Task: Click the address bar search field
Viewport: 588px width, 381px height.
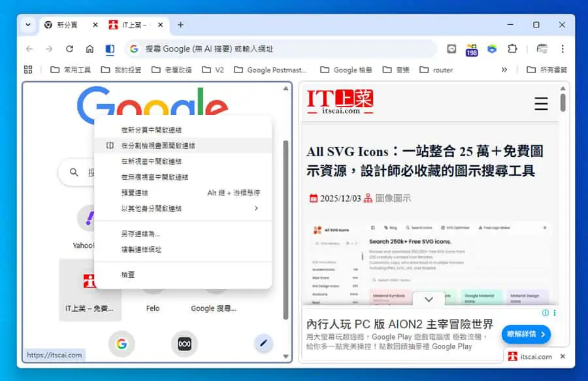Action: pos(281,49)
